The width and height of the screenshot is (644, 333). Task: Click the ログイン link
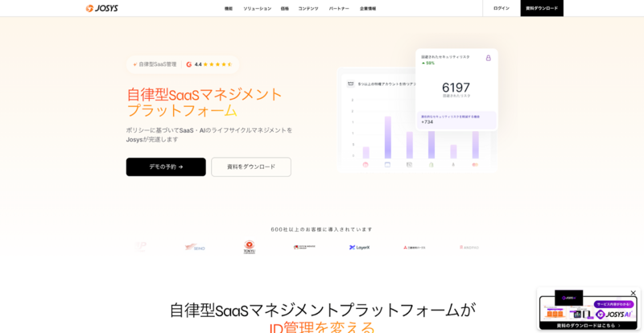coord(501,8)
